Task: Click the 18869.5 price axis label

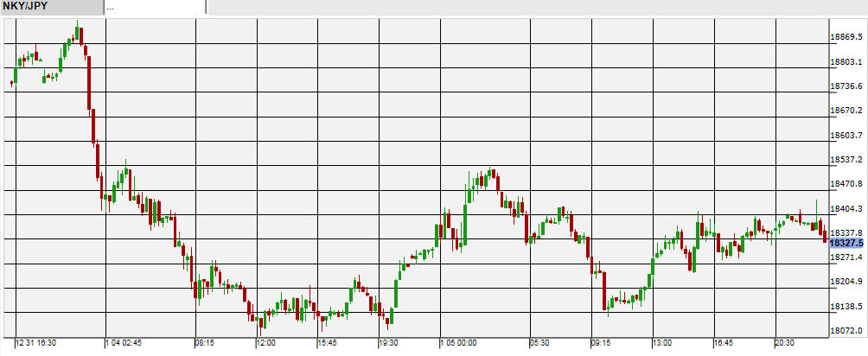Action: [847, 37]
